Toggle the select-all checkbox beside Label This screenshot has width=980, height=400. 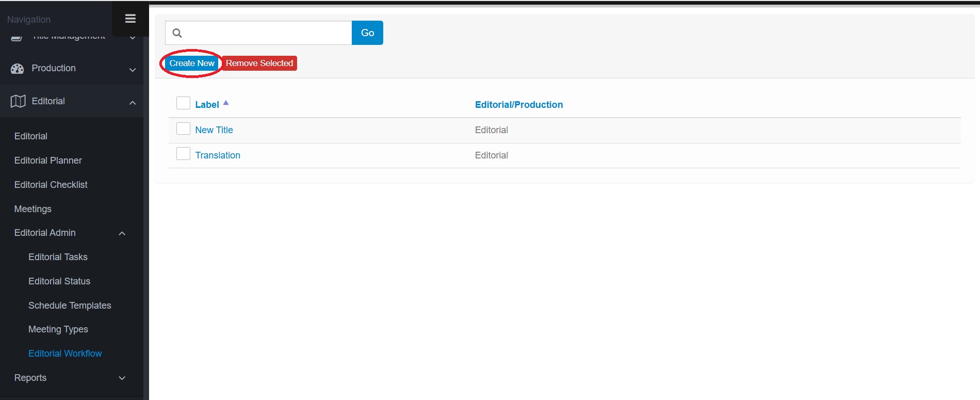[183, 103]
